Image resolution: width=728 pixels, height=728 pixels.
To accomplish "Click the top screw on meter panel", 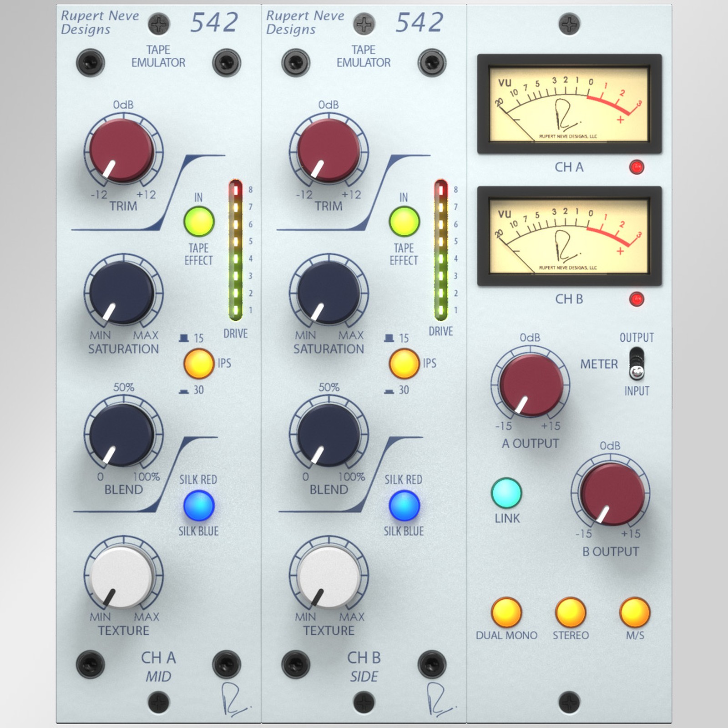I will pos(569,24).
